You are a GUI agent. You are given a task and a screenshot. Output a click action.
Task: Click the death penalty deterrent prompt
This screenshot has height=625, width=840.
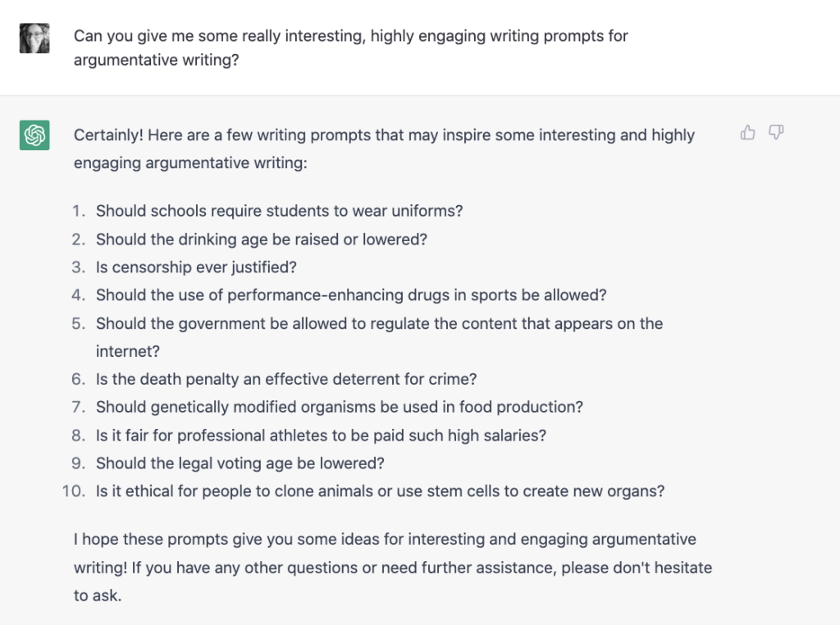286,379
